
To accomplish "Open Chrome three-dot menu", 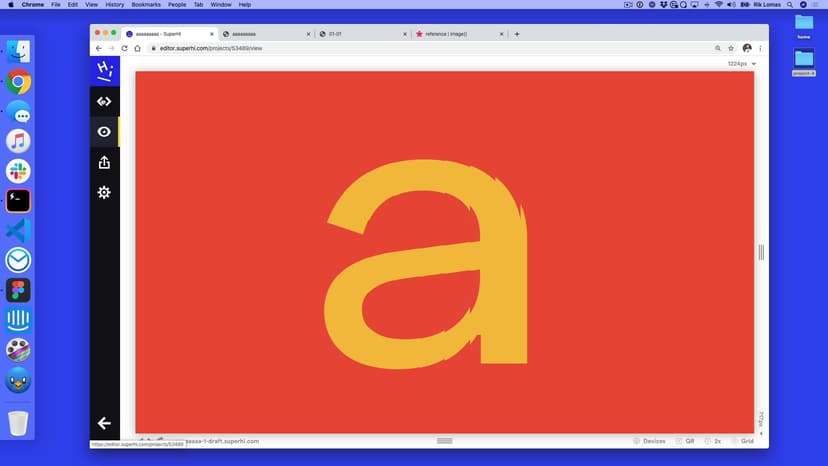I will click(760, 48).
